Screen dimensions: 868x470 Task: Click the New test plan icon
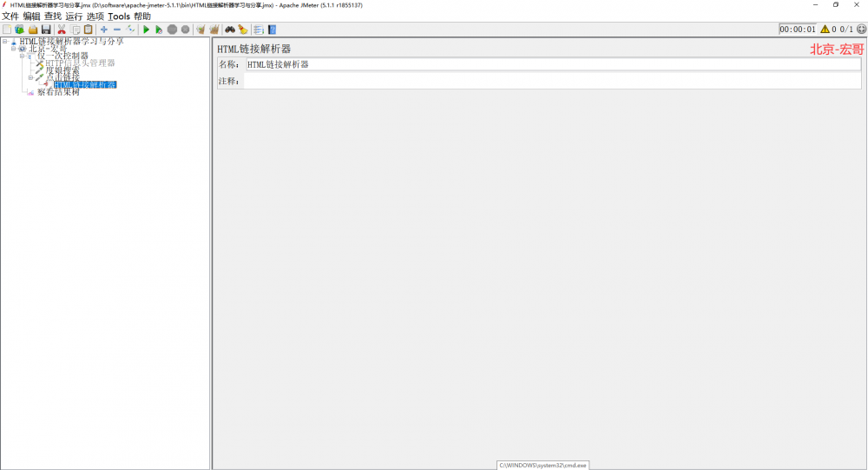click(x=7, y=30)
